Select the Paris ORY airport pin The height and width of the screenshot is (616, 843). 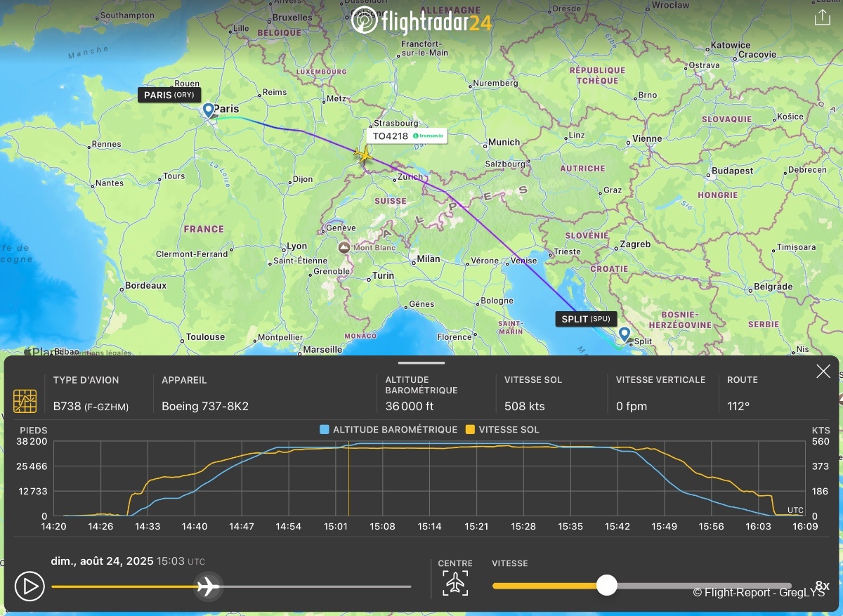click(x=209, y=110)
